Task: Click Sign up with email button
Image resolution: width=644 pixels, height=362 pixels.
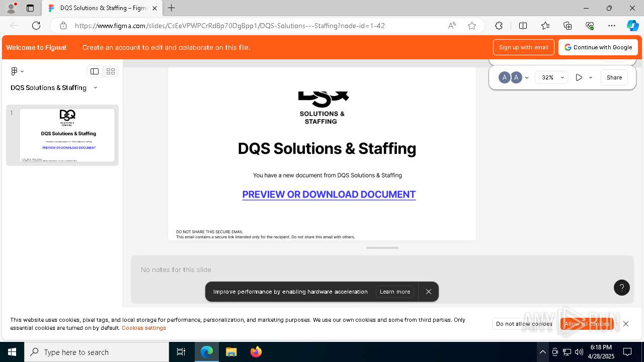Action: click(524, 47)
